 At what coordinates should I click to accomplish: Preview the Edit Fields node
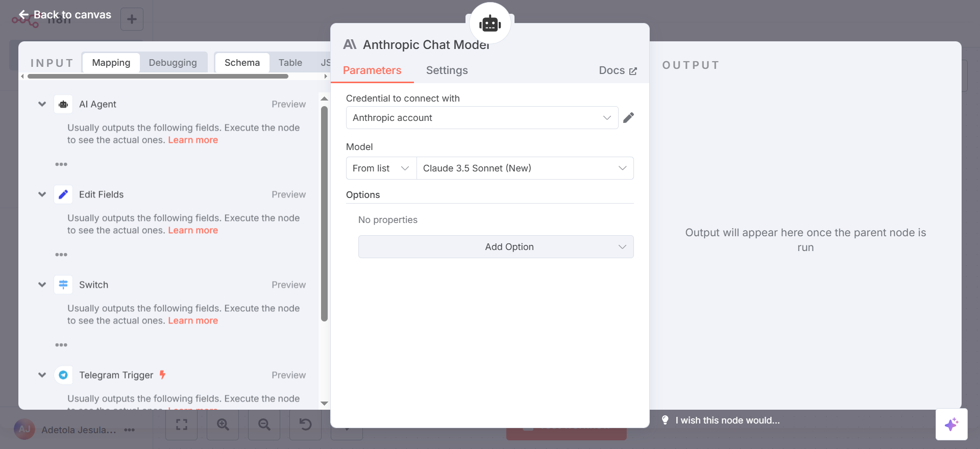(x=288, y=194)
